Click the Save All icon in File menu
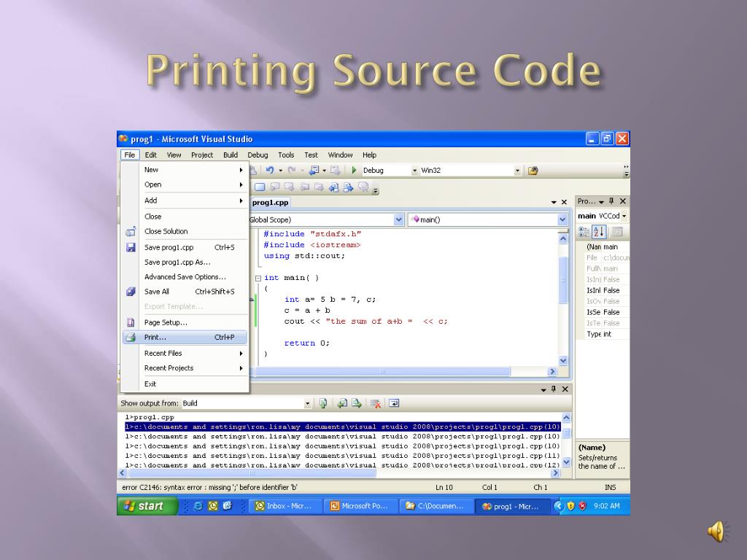 click(x=131, y=292)
